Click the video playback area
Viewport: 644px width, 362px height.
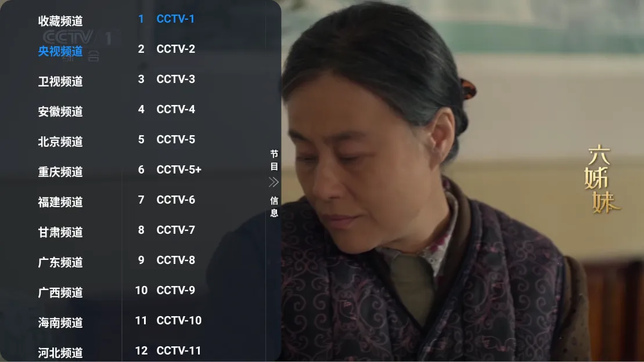click(462, 181)
